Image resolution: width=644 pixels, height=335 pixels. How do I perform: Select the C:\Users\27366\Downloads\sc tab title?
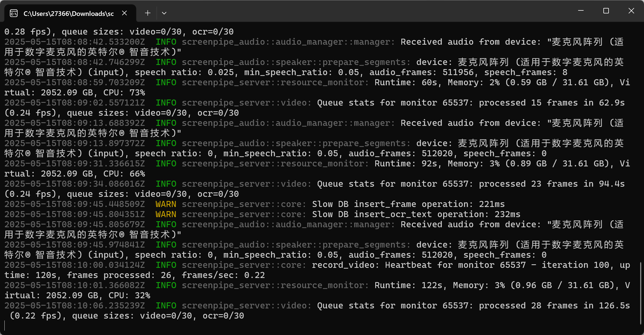tap(69, 13)
